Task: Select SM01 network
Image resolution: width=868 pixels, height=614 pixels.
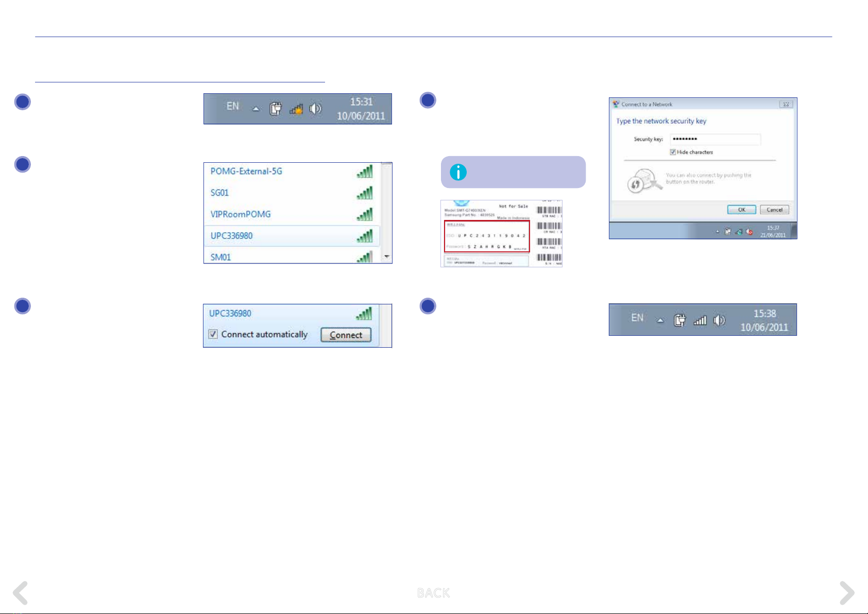Action: point(292,257)
